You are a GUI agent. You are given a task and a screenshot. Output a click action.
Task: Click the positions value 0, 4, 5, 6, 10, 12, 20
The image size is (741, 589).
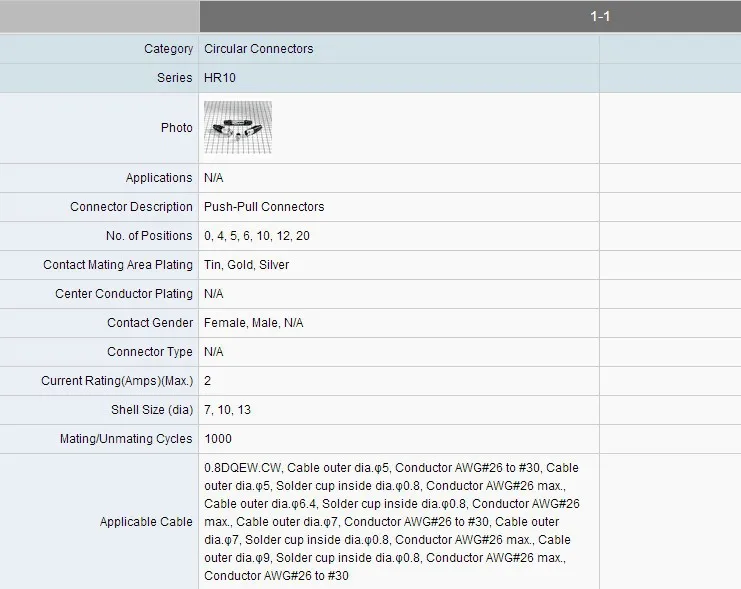point(257,235)
